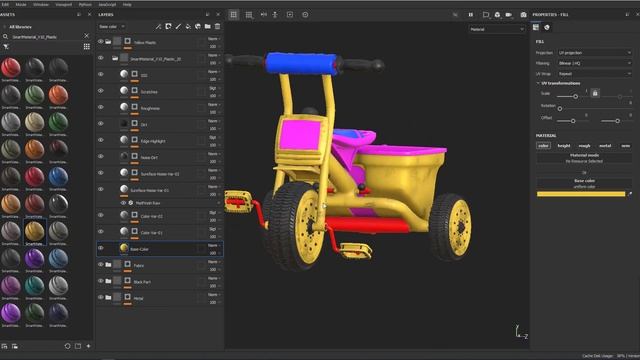640x360 pixels.
Task: Collapse the Yellow Plastic folder
Action: [x=108, y=42]
